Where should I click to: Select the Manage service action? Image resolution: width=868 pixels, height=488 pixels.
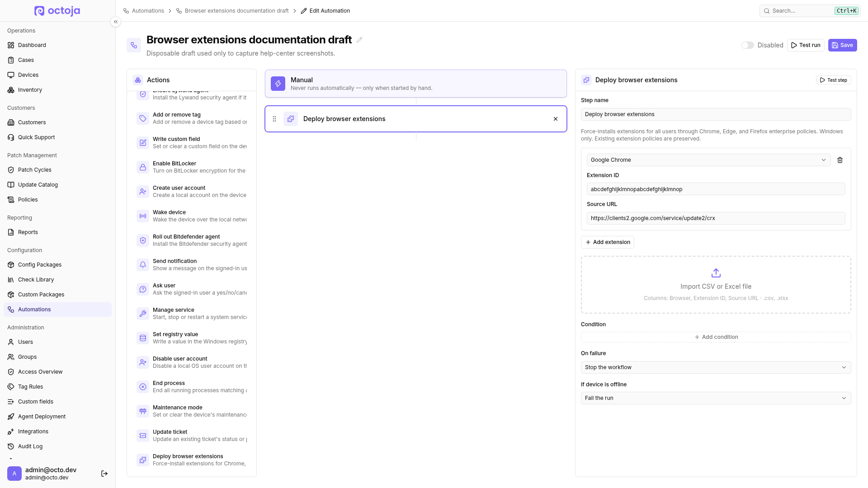(192, 314)
